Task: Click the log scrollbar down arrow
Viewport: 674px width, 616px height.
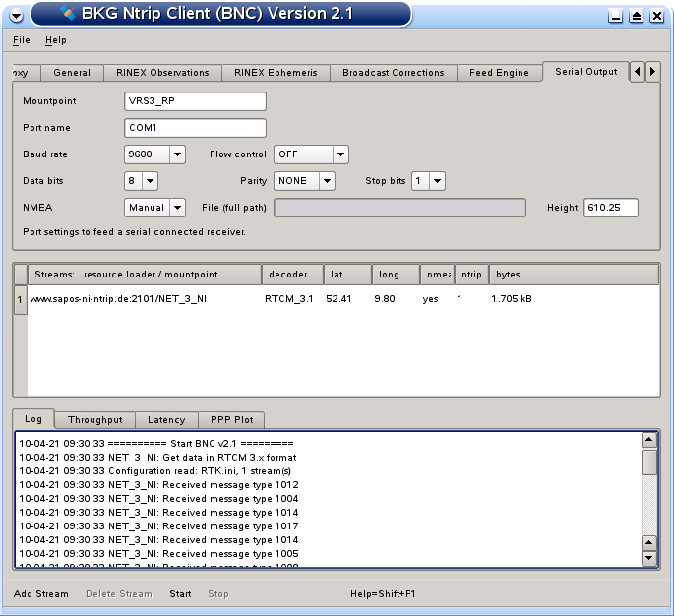Action: (648, 558)
